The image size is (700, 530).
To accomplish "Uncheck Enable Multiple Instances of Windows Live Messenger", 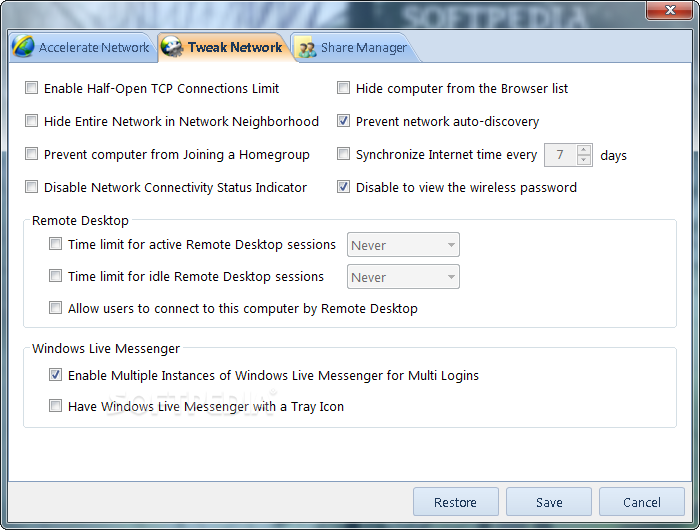I will 55,375.
